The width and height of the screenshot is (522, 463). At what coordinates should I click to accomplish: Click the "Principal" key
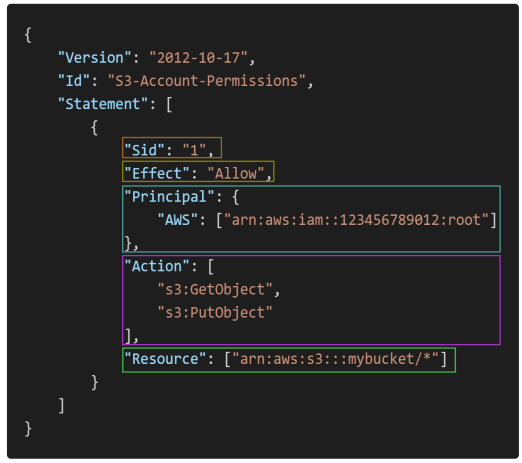tap(169, 197)
